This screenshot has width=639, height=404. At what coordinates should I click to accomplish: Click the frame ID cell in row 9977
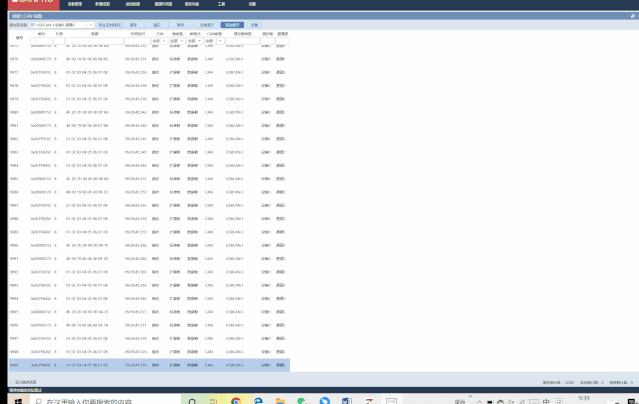[x=41, y=72]
